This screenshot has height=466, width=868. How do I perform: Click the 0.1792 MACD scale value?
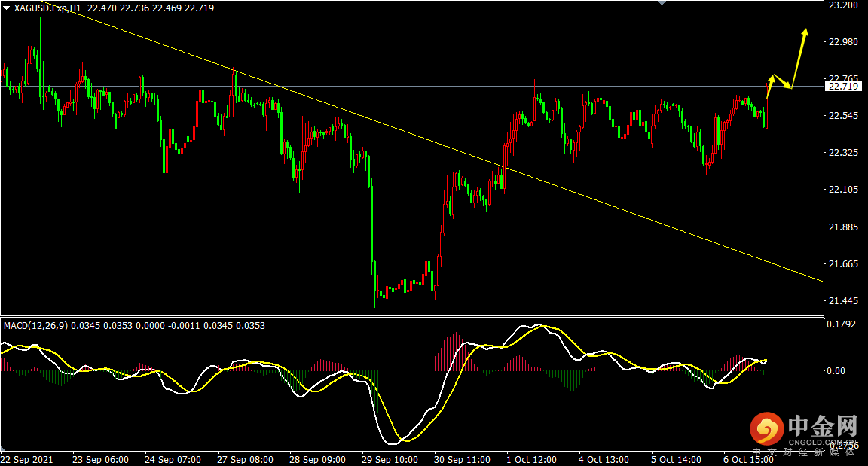pyautogui.click(x=841, y=324)
